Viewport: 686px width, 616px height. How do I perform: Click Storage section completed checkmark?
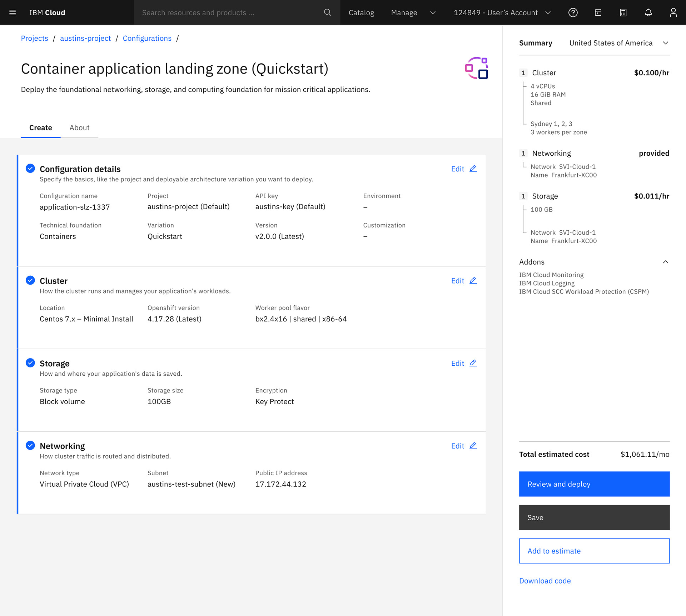tap(30, 362)
